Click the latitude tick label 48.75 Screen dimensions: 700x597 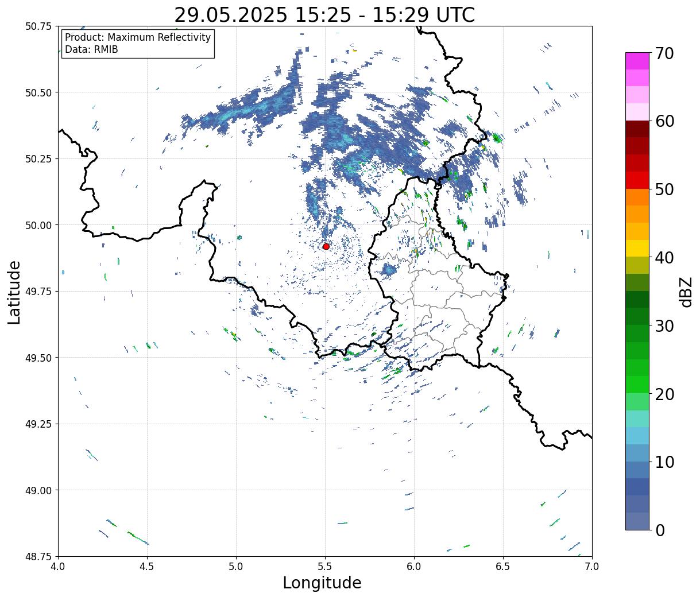pos(38,556)
